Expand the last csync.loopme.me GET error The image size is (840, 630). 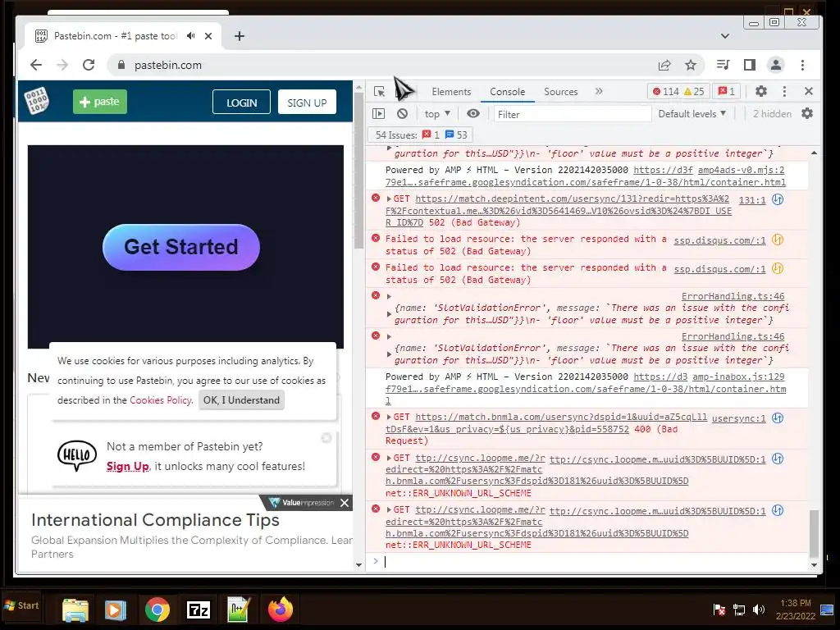tap(389, 509)
